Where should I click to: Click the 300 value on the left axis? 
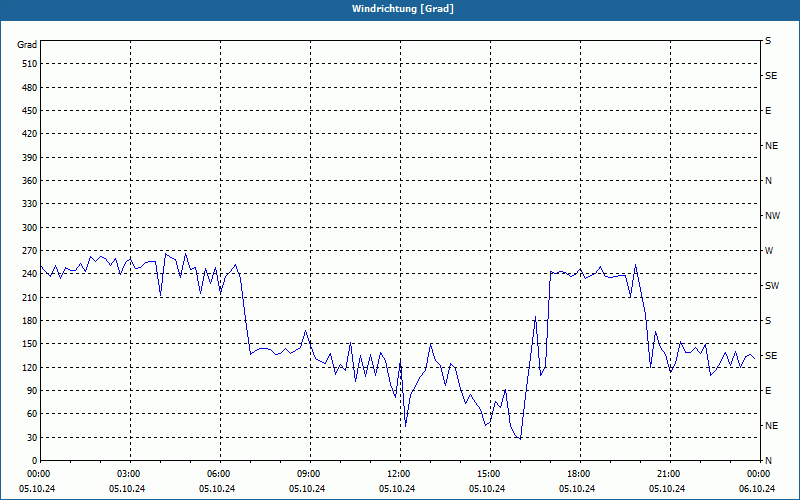[x=30, y=228]
